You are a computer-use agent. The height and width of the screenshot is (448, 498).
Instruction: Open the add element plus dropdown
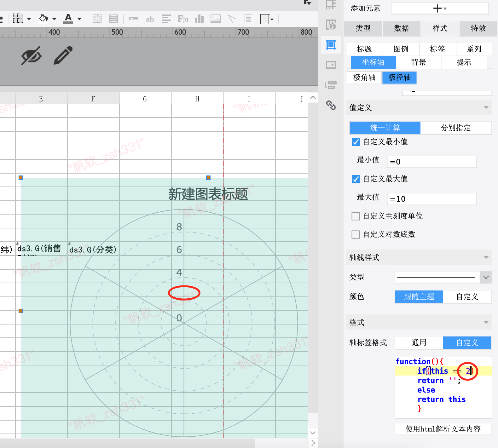(x=440, y=8)
